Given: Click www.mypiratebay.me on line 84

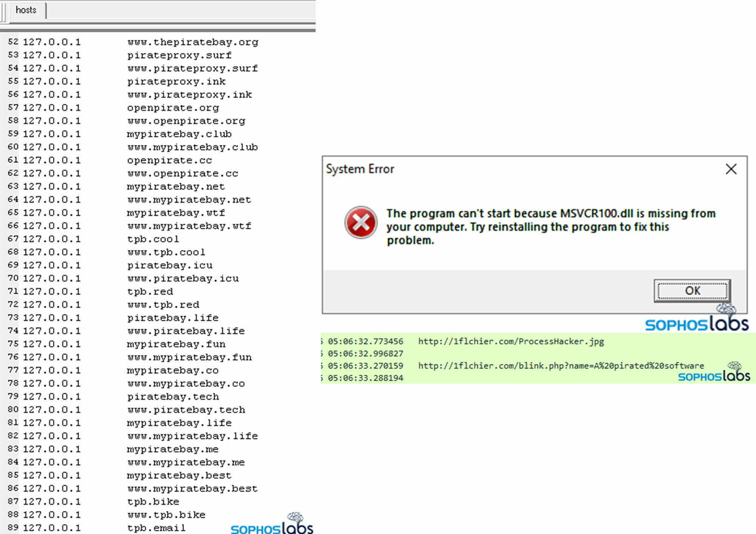Looking at the screenshot, I should [186, 462].
